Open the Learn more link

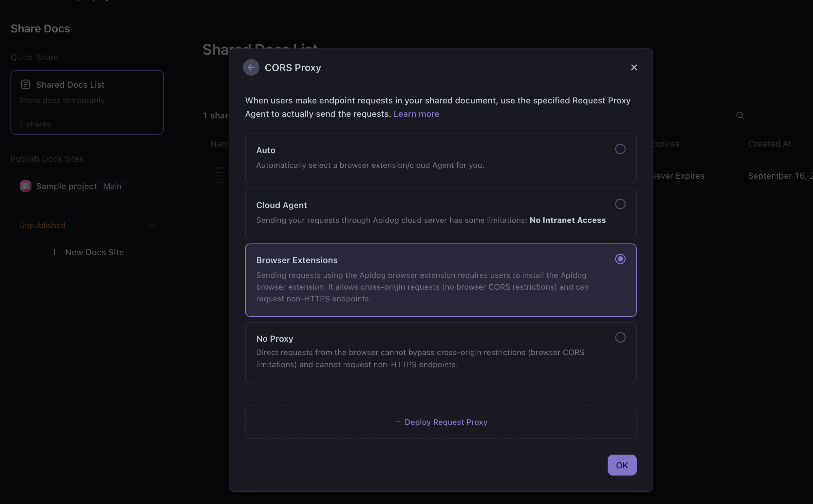click(x=416, y=114)
